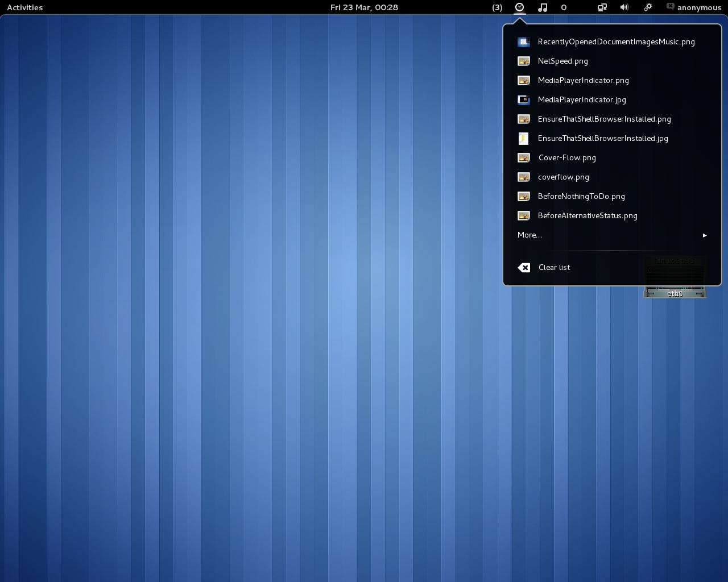
Task: Expand the More... submenu arrow
Action: 705,235
